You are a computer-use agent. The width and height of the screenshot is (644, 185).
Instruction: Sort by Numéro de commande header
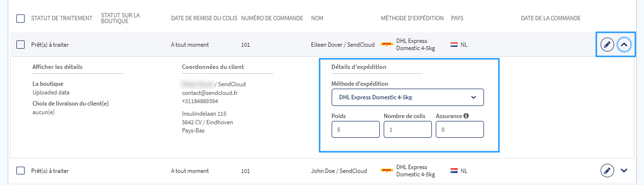(x=272, y=18)
